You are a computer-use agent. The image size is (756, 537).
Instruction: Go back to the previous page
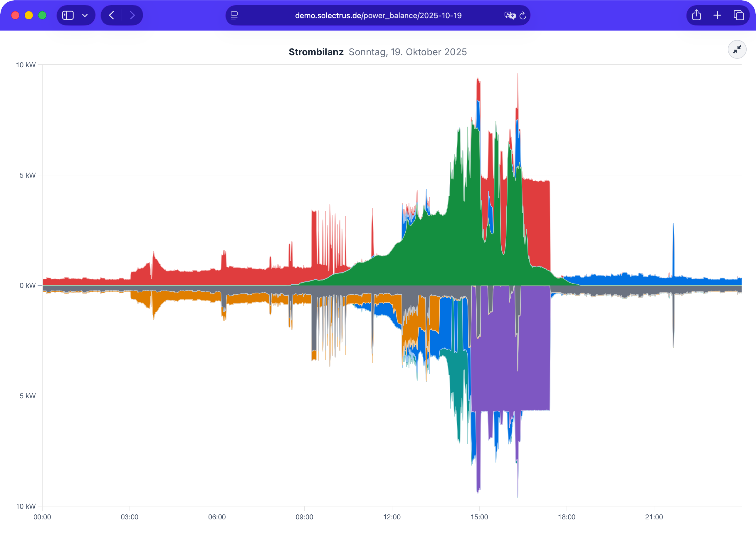112,16
